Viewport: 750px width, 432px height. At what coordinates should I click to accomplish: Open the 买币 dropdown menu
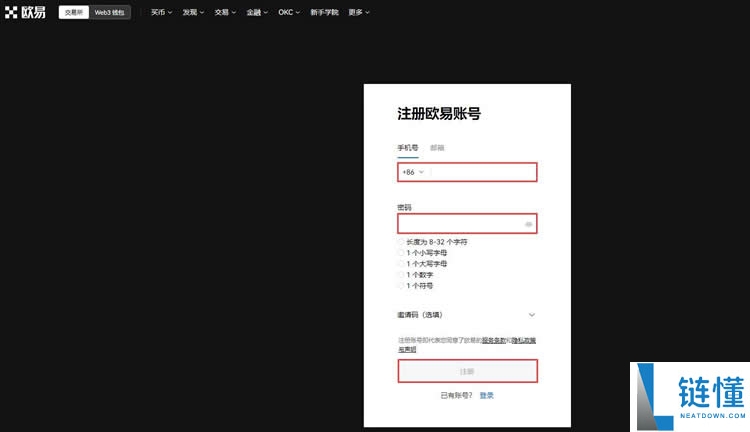[x=161, y=12]
